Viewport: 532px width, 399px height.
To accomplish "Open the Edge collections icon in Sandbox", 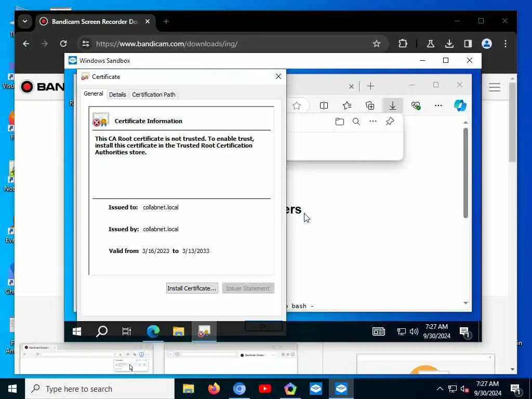I will click(370, 105).
